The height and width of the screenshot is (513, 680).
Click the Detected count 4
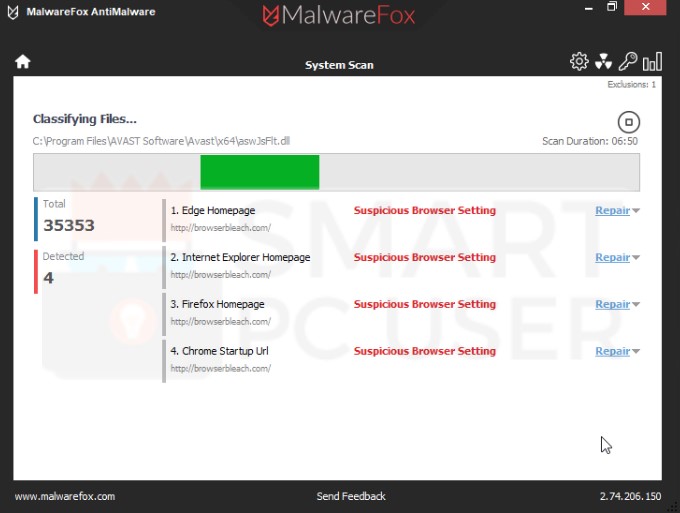coord(48,278)
